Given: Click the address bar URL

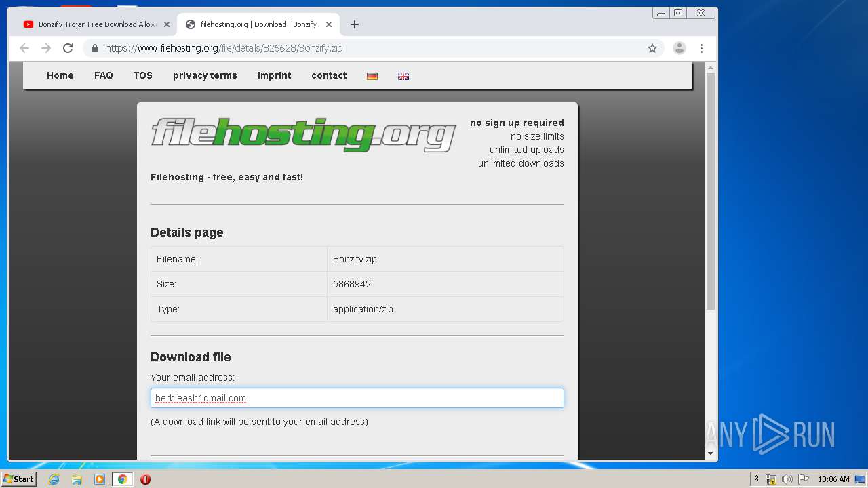Looking at the screenshot, I should point(224,48).
